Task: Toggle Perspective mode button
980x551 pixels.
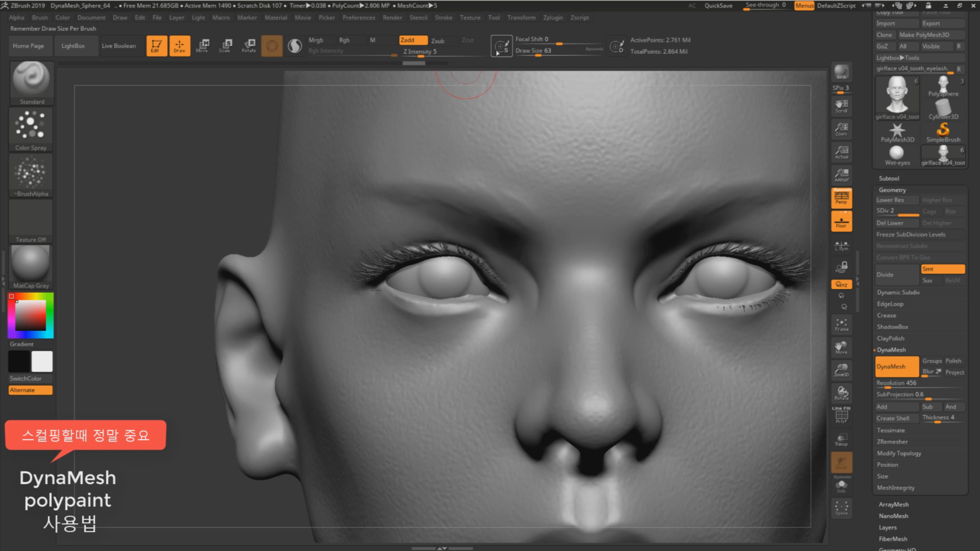Action: coord(841,198)
